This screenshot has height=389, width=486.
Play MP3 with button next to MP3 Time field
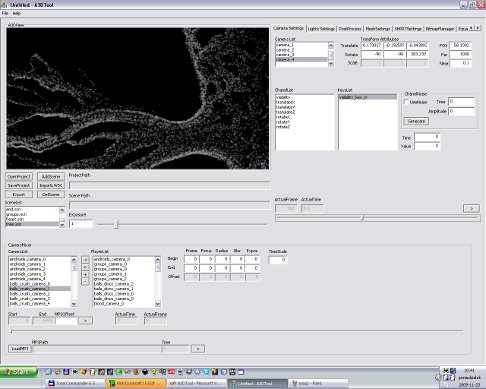198,349
